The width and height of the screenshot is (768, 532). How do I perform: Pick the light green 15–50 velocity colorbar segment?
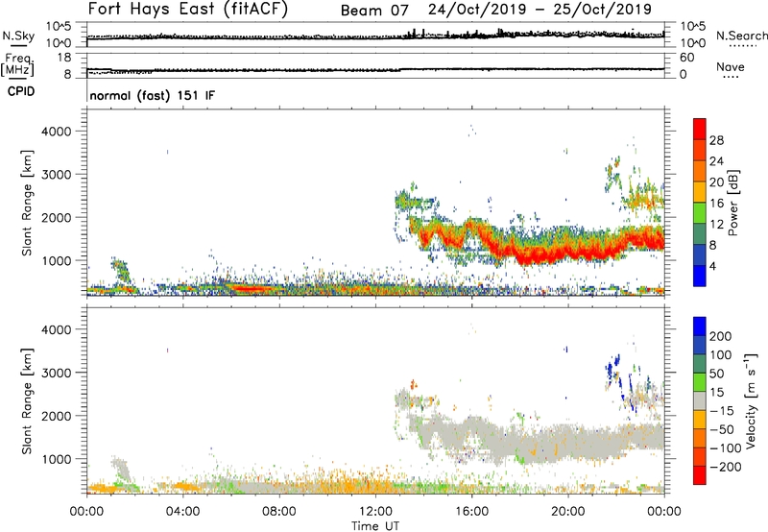tap(700, 382)
